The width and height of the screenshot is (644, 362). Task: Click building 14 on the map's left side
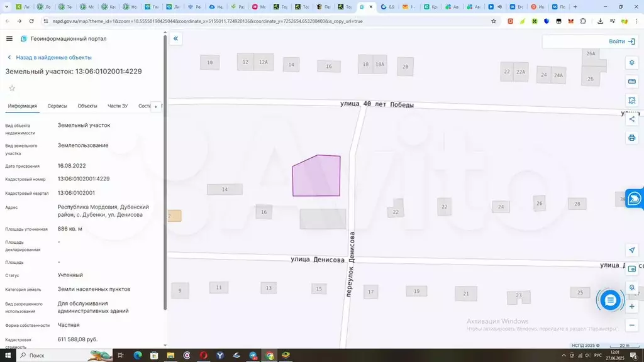click(225, 189)
